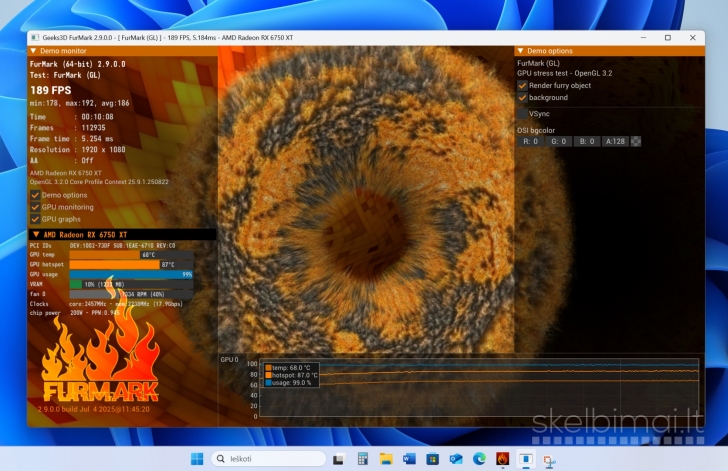The height and width of the screenshot is (471, 728).
Task: Click the A:128 alpha value field
Action: tap(615, 141)
